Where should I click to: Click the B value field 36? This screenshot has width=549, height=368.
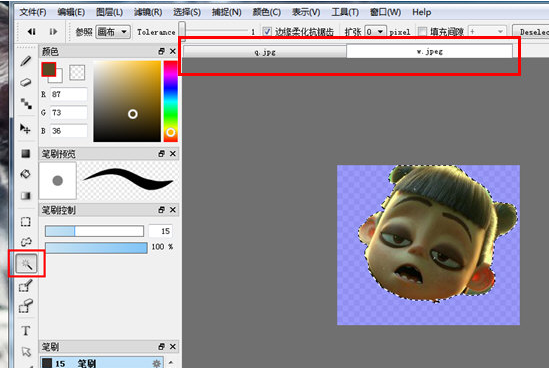point(69,131)
